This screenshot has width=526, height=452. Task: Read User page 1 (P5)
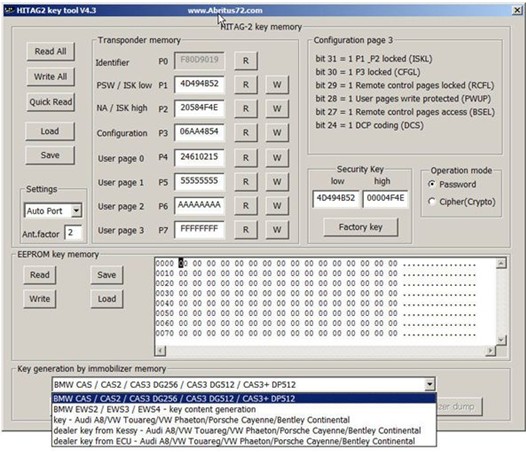(246, 182)
